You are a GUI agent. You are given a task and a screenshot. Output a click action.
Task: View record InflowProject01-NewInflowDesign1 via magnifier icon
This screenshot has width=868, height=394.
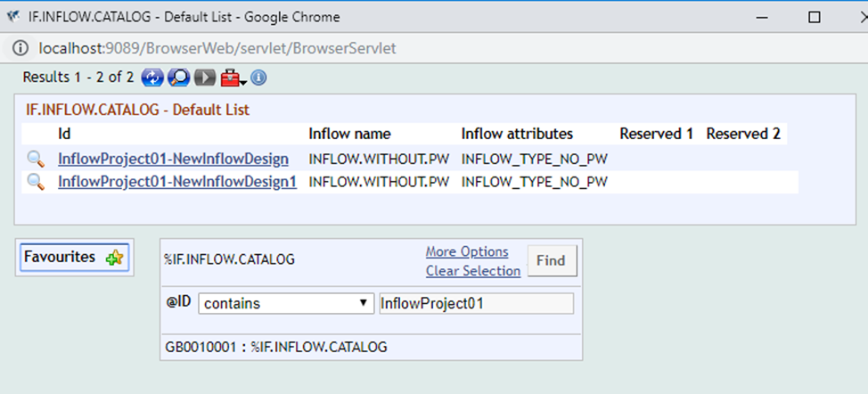point(36,182)
